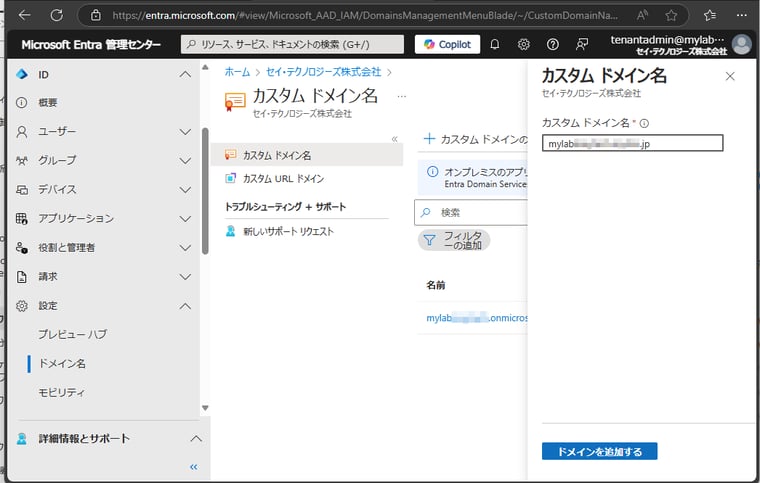The height and width of the screenshot is (483, 760).
Task: Open portal settings via the gear icon
Action: coord(523,45)
